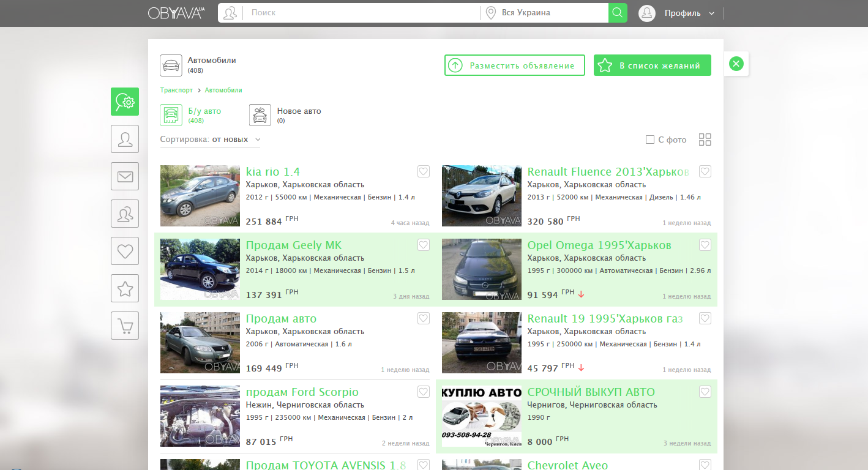Open the Вся Украина location selector
The width and height of the screenshot is (868, 470).
544,13
